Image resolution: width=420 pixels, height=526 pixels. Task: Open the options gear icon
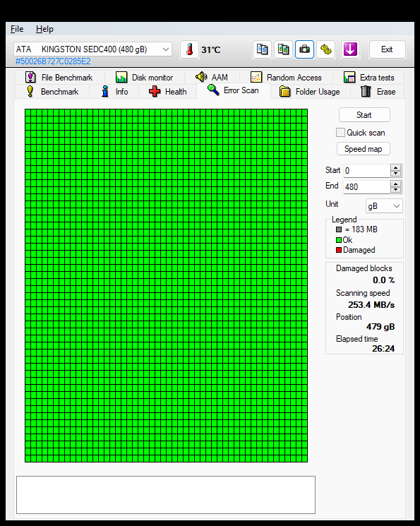(x=325, y=49)
